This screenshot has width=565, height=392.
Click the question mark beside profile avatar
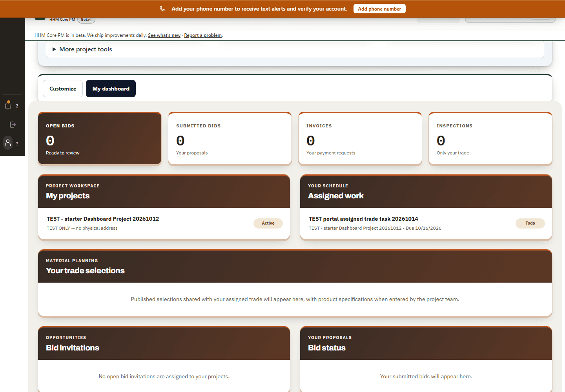[x=17, y=144]
